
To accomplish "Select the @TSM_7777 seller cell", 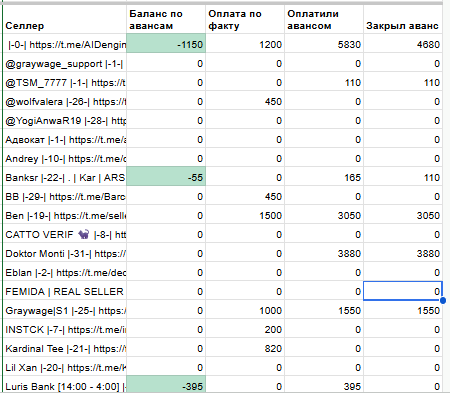I will pos(65,81).
